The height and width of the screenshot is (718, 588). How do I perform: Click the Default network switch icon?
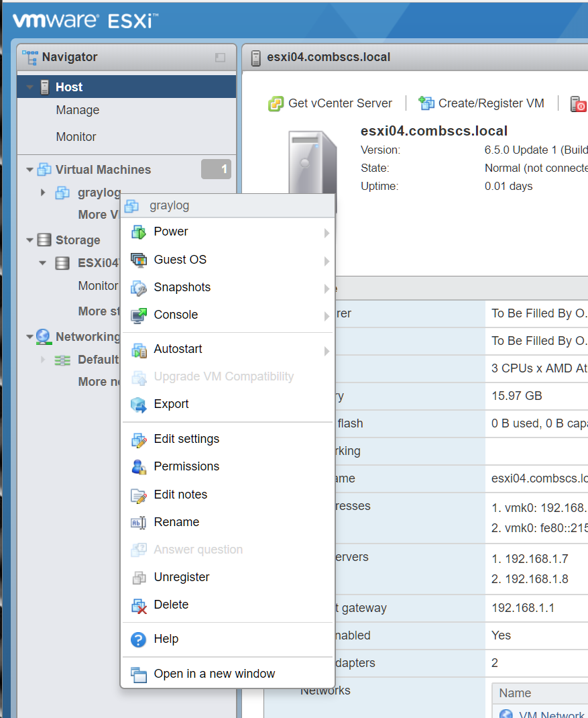62,360
